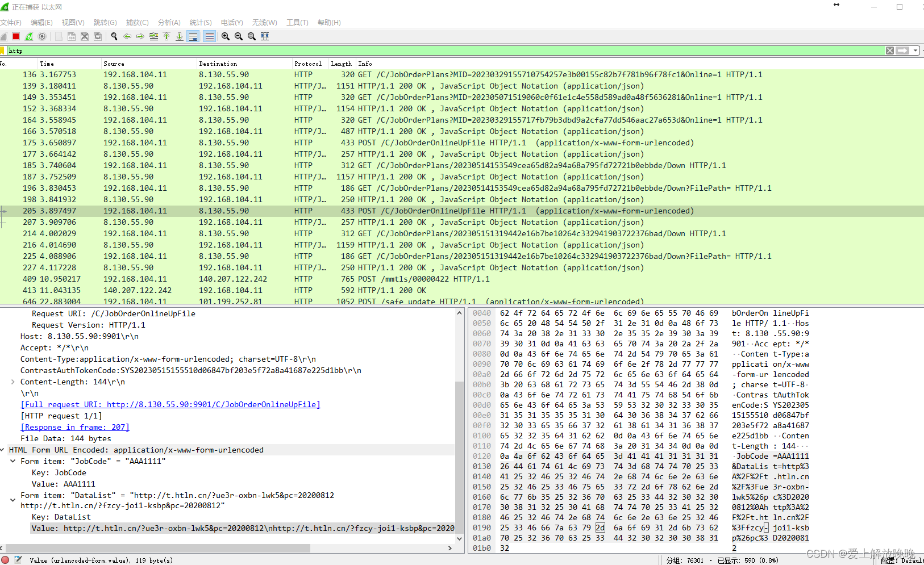Clear the display filter with X icon
Screen dimensions: 924x565
890,51
